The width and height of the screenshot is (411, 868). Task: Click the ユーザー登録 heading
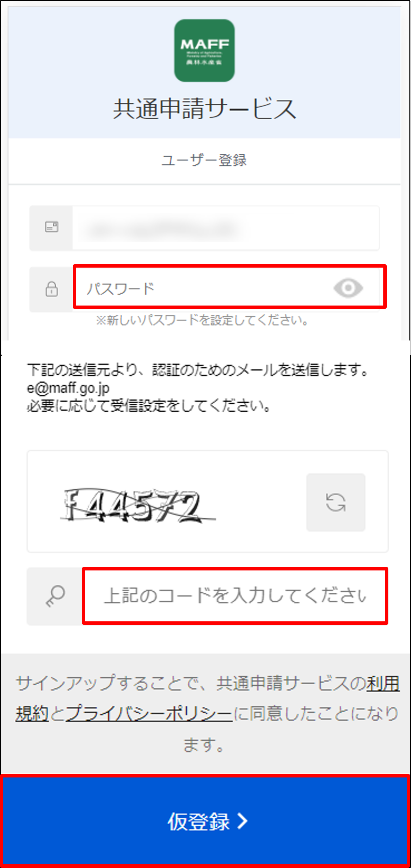[x=204, y=160]
